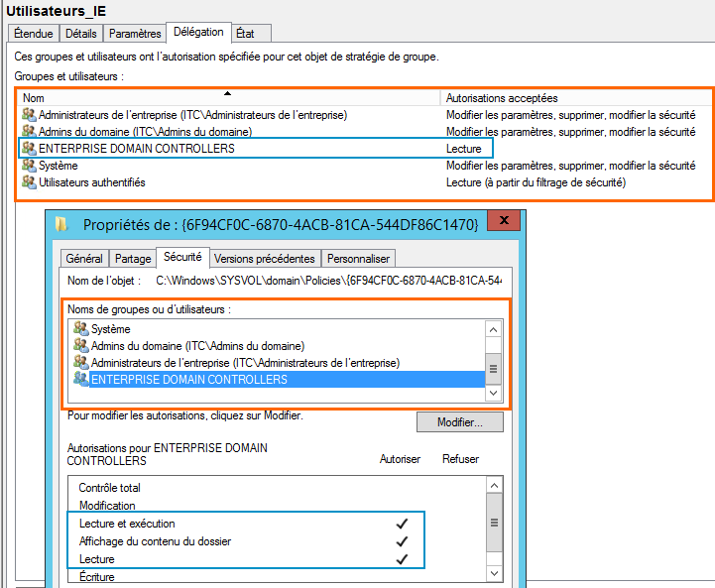Click the Contrôle total permission row
Viewport: 715px width, 588px height.
coord(278,488)
